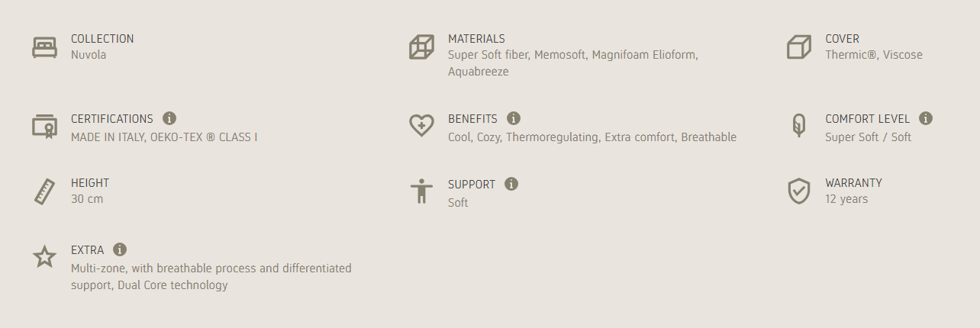Viewport: 980px width, 328px height.
Task: Click the feather Comfort Level icon
Action: tap(798, 126)
